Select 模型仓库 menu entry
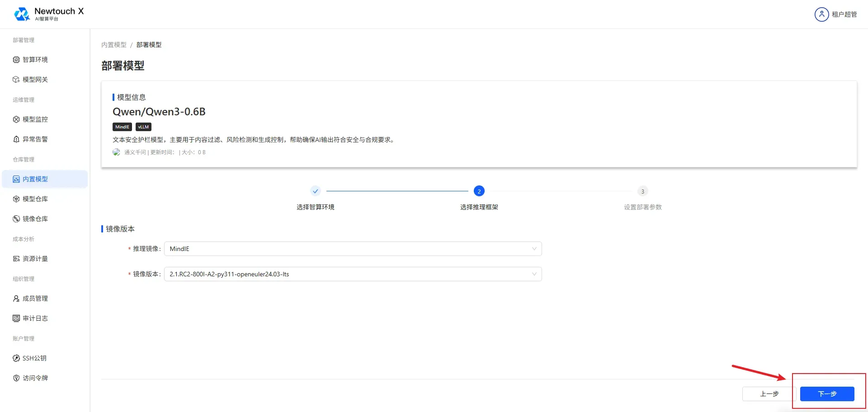Viewport: 868px width, 412px height. [x=45, y=199]
